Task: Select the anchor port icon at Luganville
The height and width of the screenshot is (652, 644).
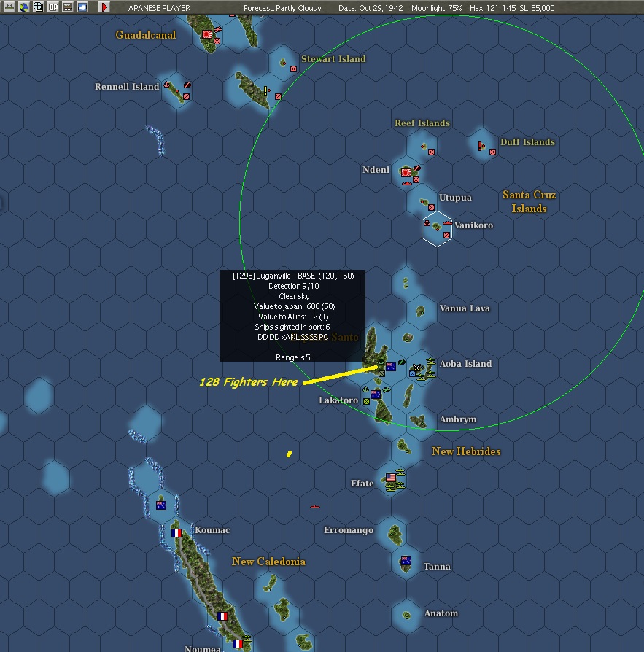Action: click(381, 362)
